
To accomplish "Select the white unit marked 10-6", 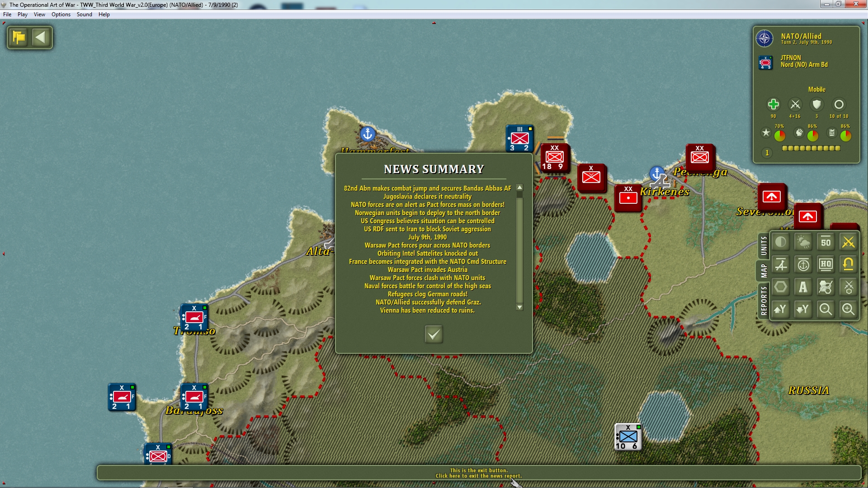I will click(x=628, y=437).
